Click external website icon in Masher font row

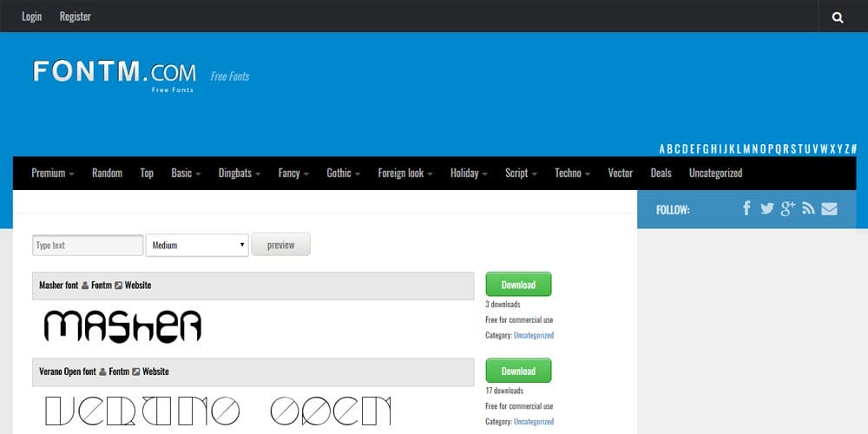tap(118, 286)
